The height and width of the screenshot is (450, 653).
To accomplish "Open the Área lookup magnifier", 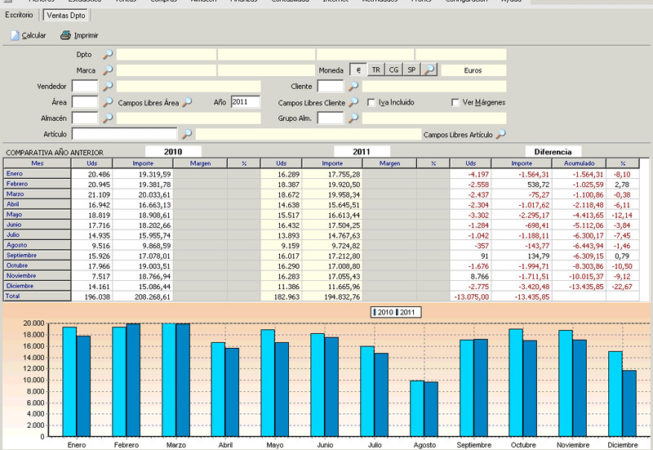I will click(108, 102).
